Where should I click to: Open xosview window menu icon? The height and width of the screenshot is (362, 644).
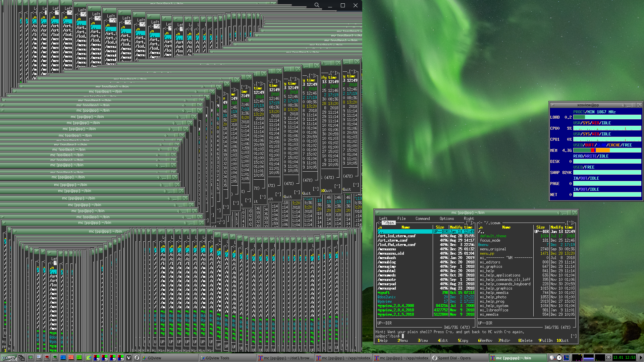tap(552, 105)
